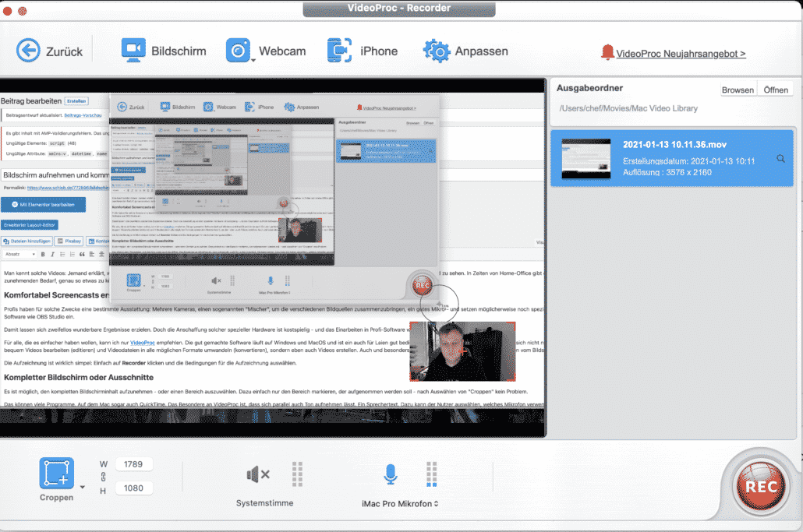Start recording with the red REC button
The width and height of the screenshot is (803, 532).
[x=760, y=487]
